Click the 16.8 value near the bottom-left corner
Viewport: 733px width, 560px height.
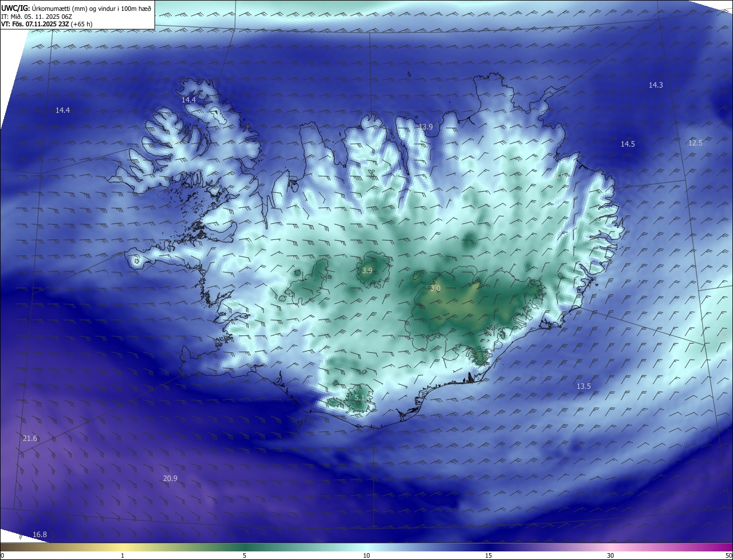point(40,535)
